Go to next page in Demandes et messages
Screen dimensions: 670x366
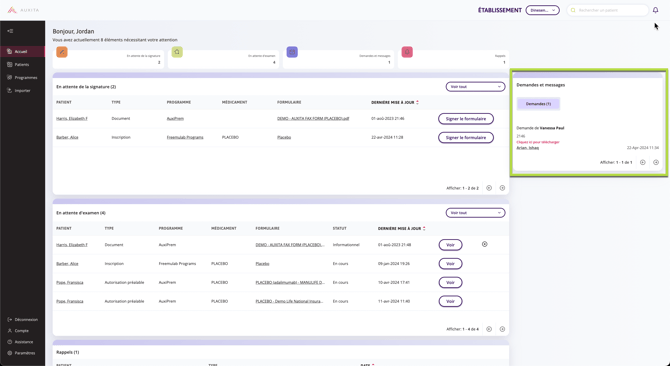(x=656, y=162)
